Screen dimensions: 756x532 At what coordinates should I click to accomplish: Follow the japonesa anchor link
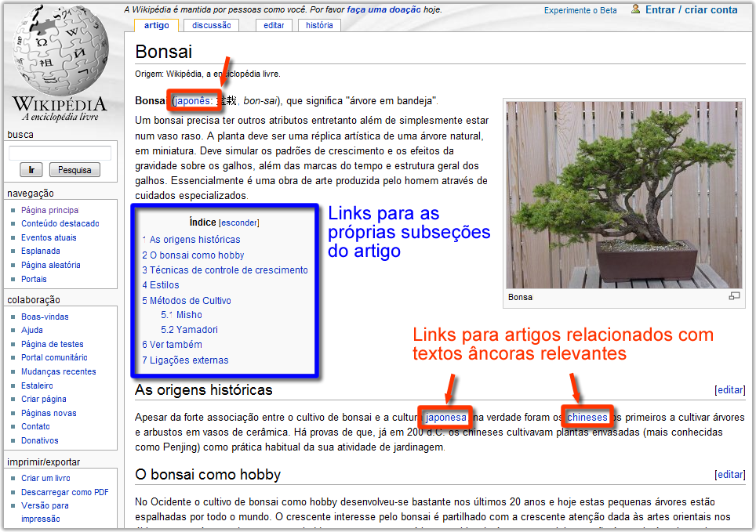445,418
